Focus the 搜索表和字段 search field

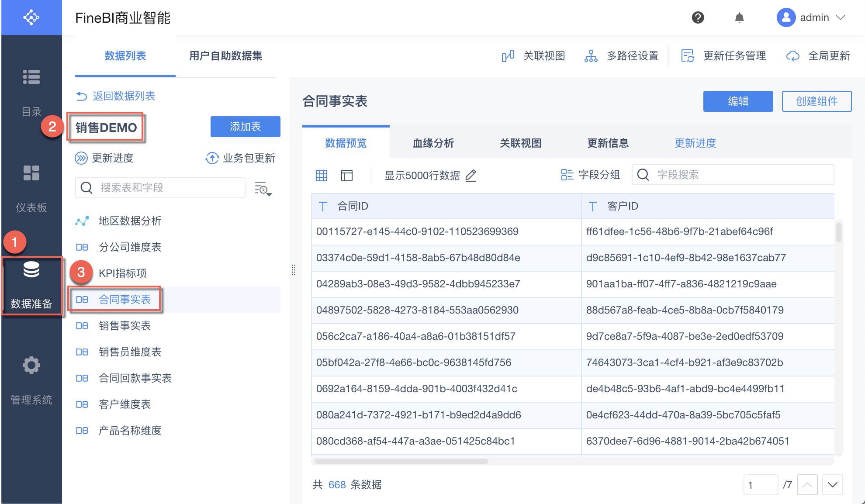pyautogui.click(x=160, y=188)
